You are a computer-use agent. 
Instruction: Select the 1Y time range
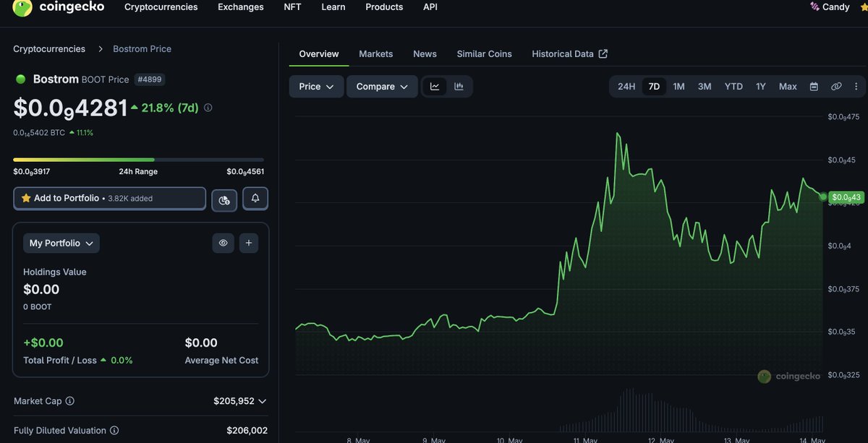pyautogui.click(x=761, y=87)
